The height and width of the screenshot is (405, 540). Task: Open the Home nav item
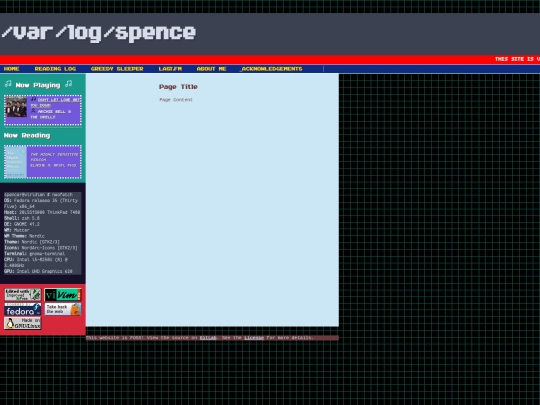(x=11, y=69)
